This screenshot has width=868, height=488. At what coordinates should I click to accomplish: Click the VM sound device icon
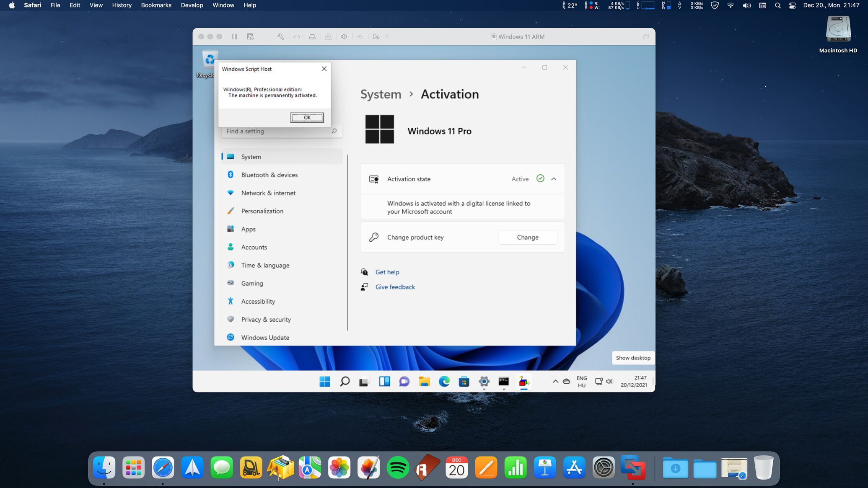(344, 37)
